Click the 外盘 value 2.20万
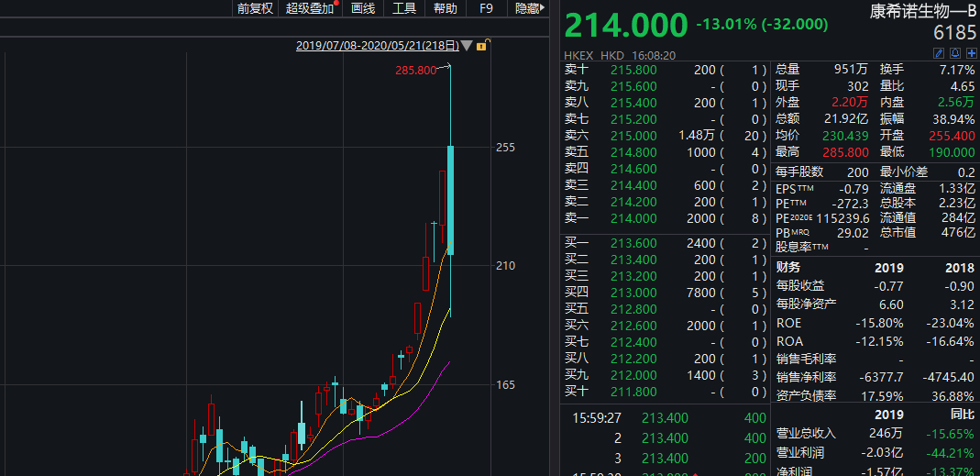 click(848, 103)
